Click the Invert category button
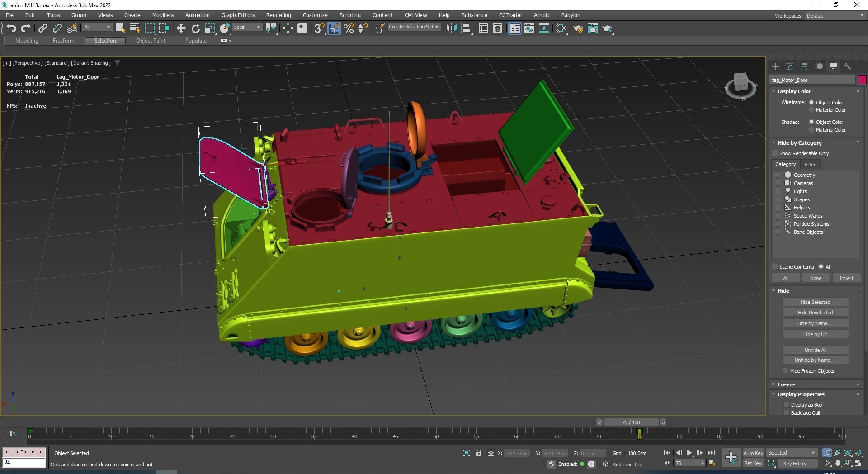 (846, 278)
